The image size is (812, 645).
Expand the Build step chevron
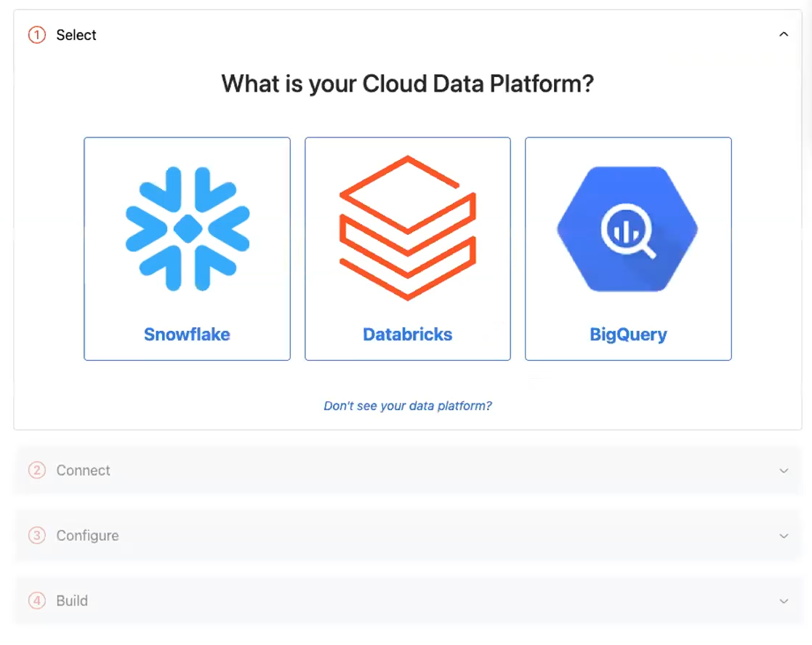click(x=784, y=601)
